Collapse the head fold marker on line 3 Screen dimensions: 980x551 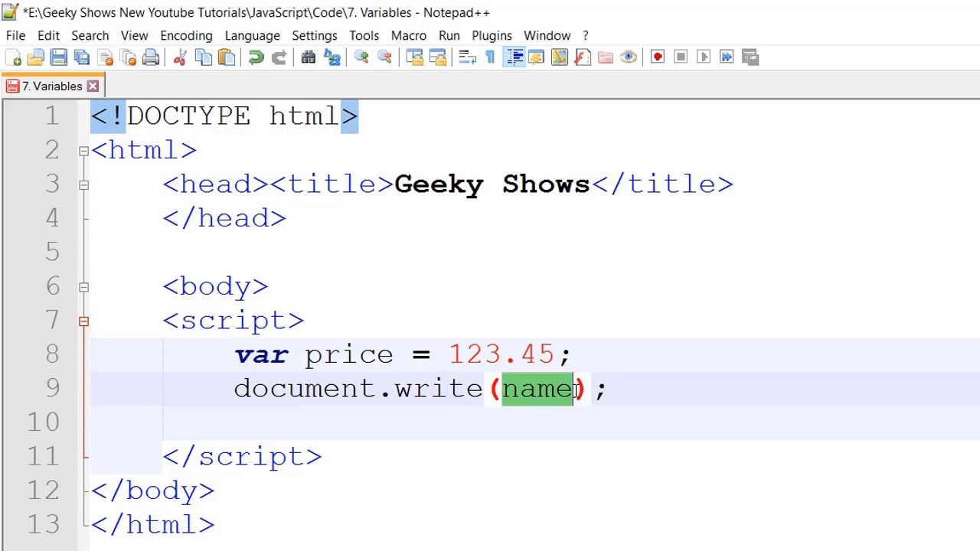[x=83, y=184]
